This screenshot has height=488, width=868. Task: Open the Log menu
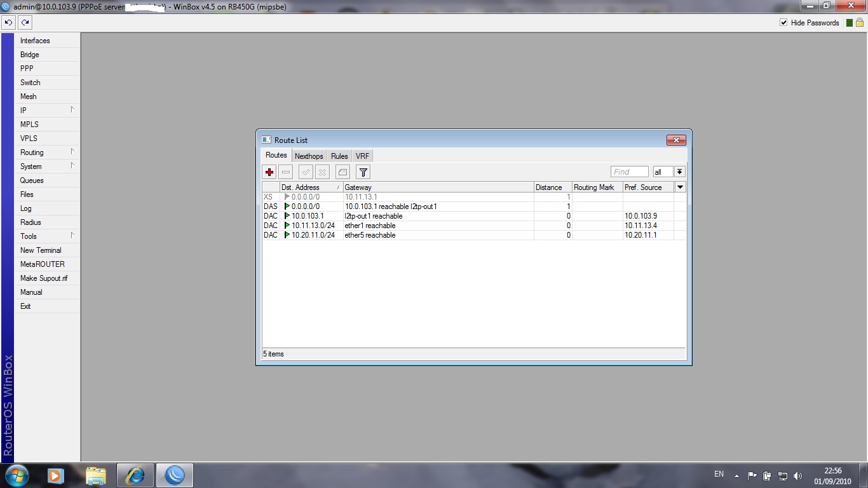point(47,208)
